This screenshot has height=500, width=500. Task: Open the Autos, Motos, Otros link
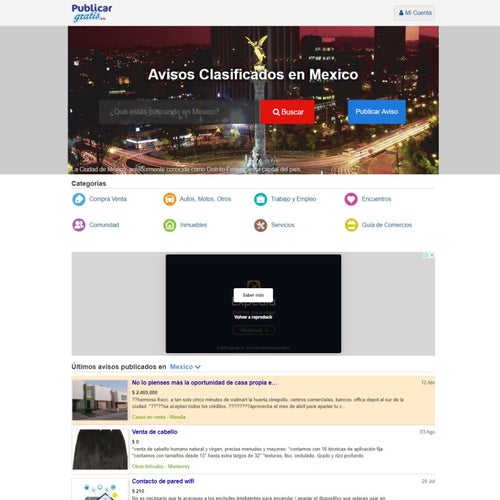[x=205, y=199]
